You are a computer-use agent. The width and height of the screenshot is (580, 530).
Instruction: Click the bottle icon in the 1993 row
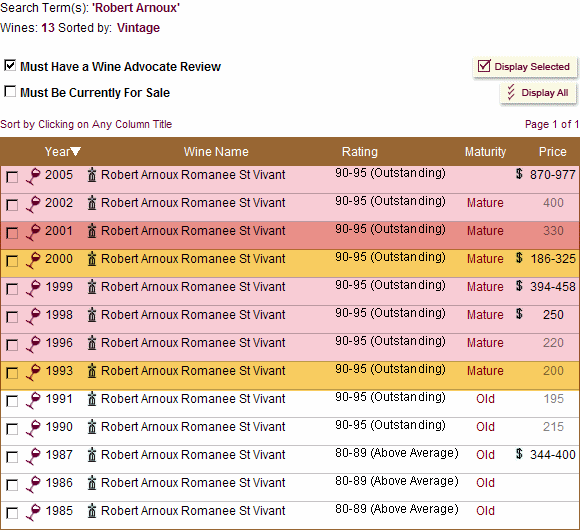coord(92,371)
